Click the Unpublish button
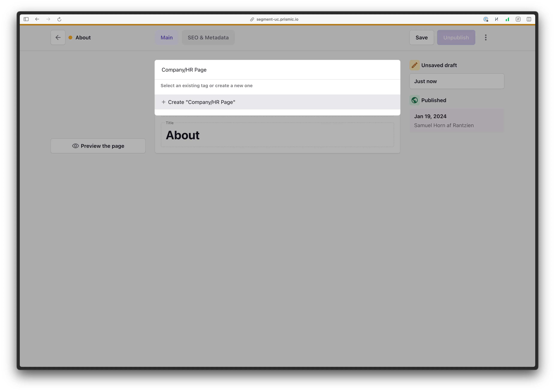555x392 pixels. point(456,37)
